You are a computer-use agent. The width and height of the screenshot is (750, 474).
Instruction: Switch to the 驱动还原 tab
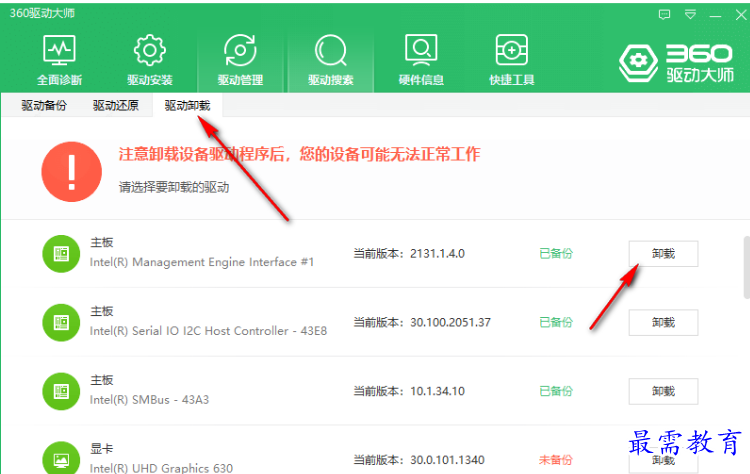(x=116, y=105)
